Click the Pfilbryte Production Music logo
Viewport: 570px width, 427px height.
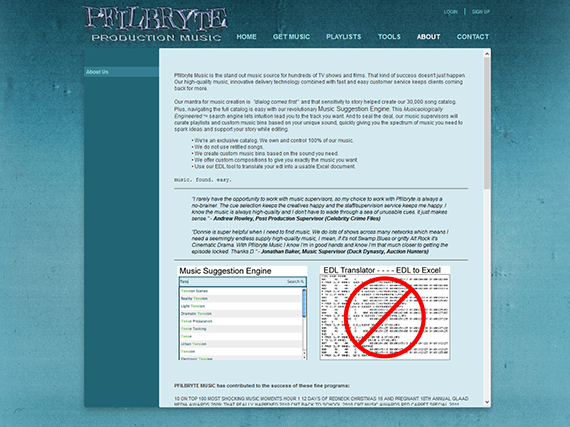[x=155, y=24]
